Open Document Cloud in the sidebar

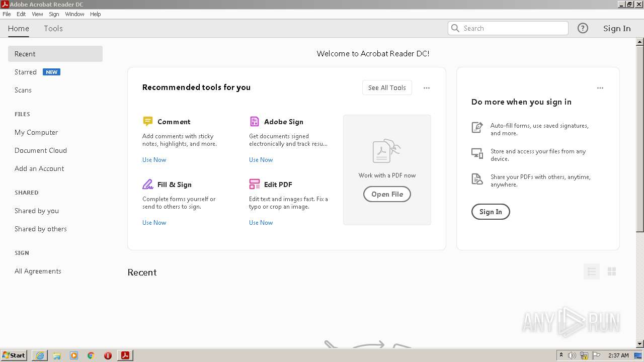point(41,150)
